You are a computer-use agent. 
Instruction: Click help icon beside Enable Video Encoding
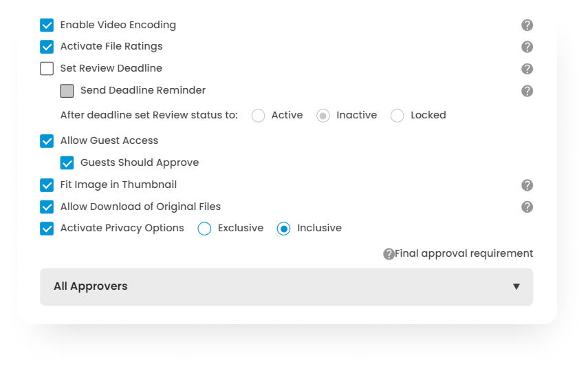(x=527, y=25)
